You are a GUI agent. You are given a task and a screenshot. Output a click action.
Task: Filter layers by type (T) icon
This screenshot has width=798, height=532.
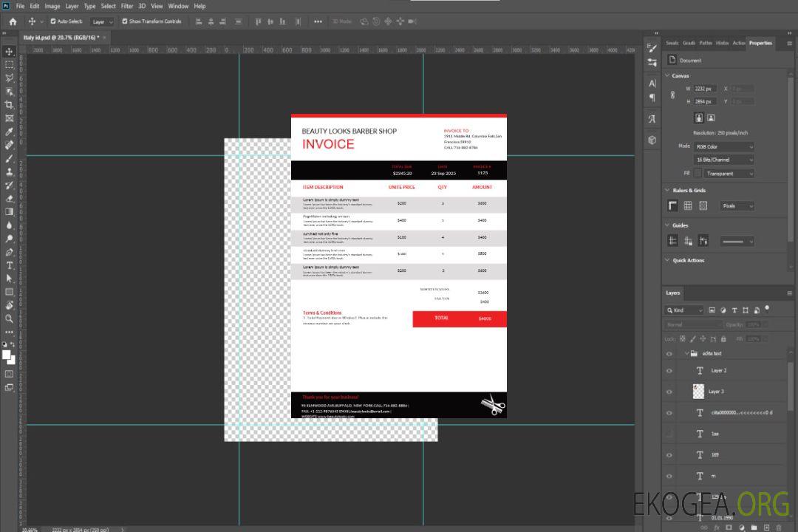(734, 310)
